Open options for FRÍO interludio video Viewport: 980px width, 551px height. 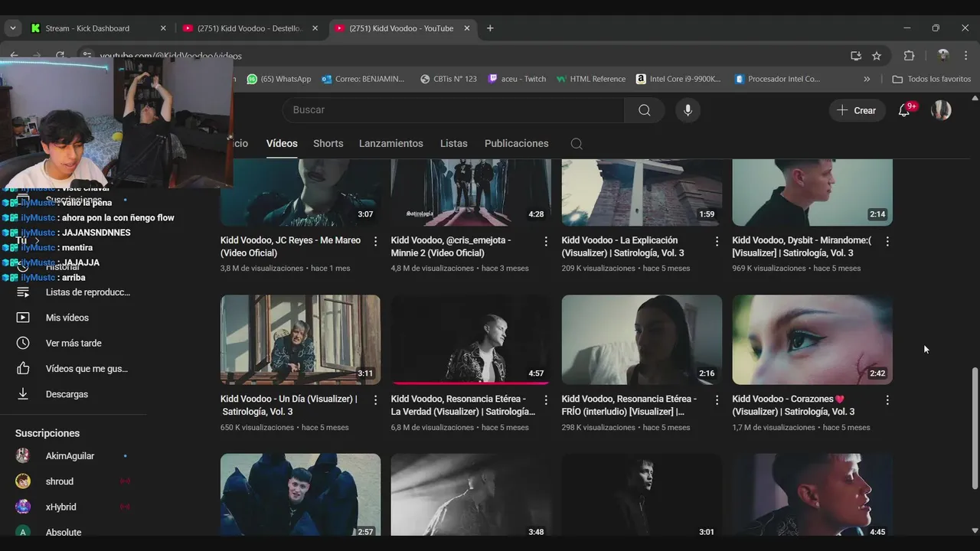pos(717,400)
